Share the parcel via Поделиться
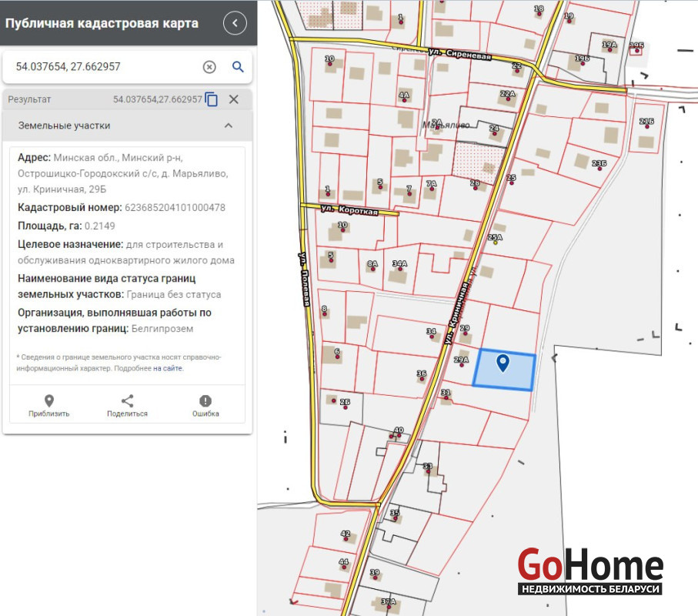 pyautogui.click(x=127, y=406)
